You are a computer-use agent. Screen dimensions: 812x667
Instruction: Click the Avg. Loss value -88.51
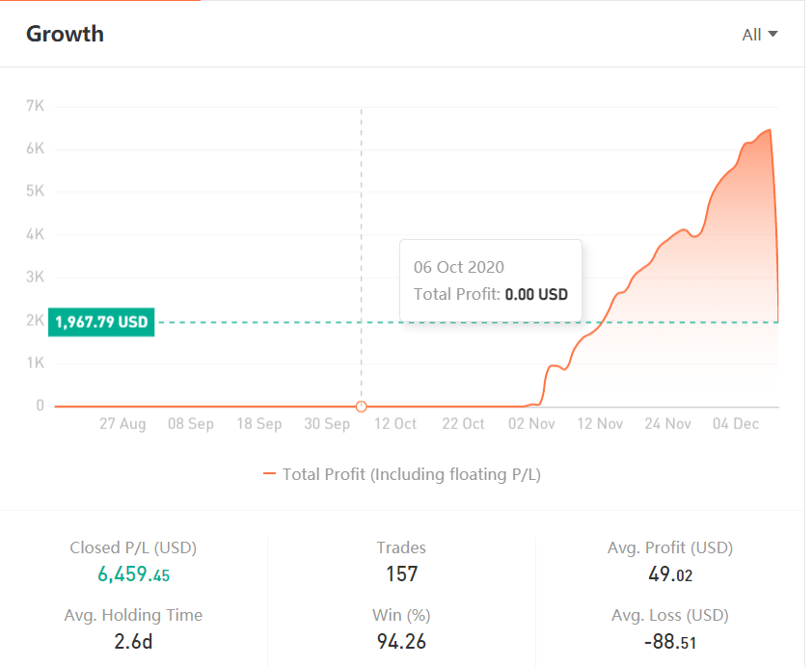pos(670,642)
